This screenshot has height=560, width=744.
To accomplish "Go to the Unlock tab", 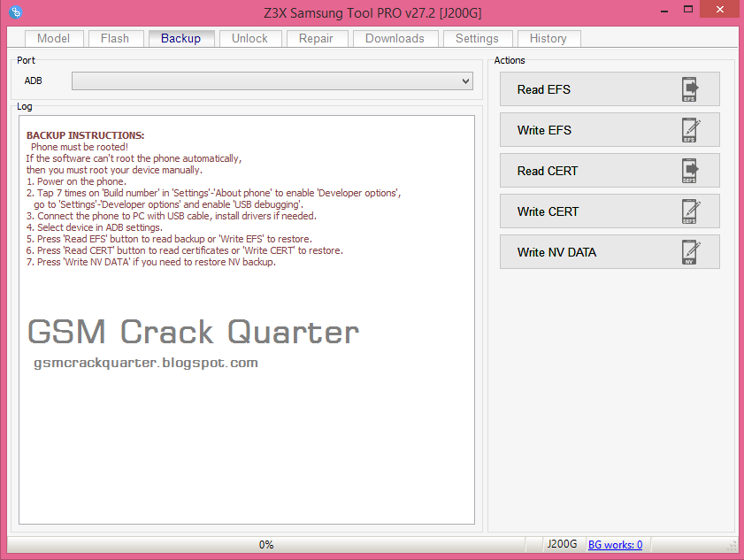I will (250, 38).
